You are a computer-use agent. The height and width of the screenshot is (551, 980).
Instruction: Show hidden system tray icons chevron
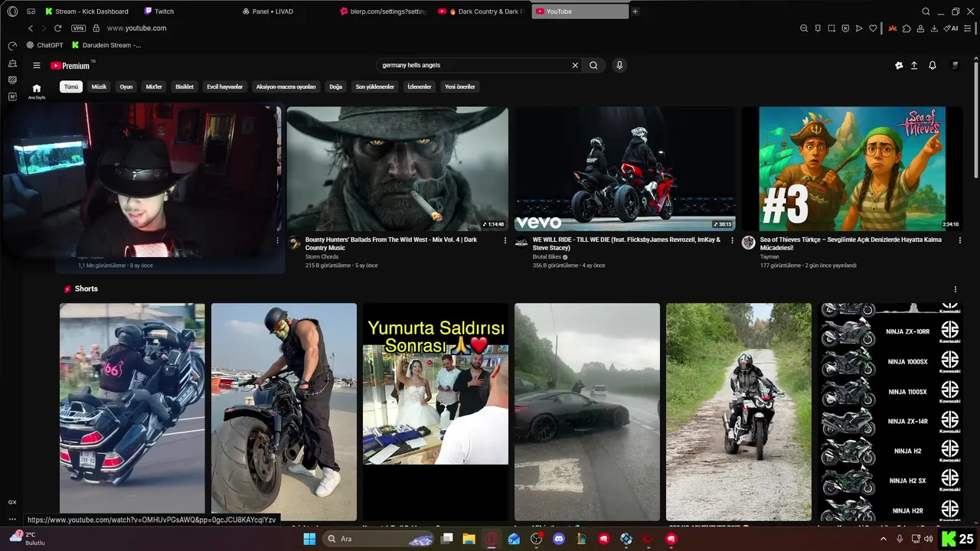pyautogui.click(x=884, y=539)
